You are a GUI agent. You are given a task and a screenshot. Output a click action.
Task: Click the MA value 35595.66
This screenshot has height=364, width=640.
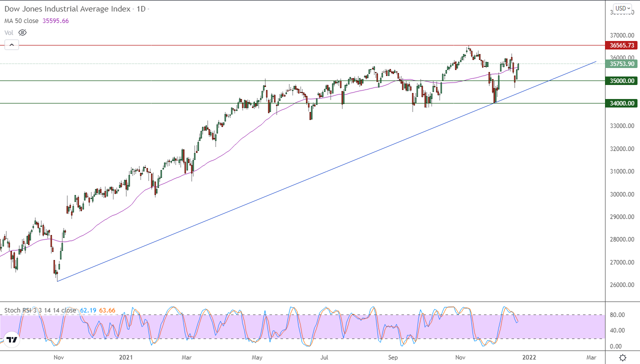click(x=56, y=20)
